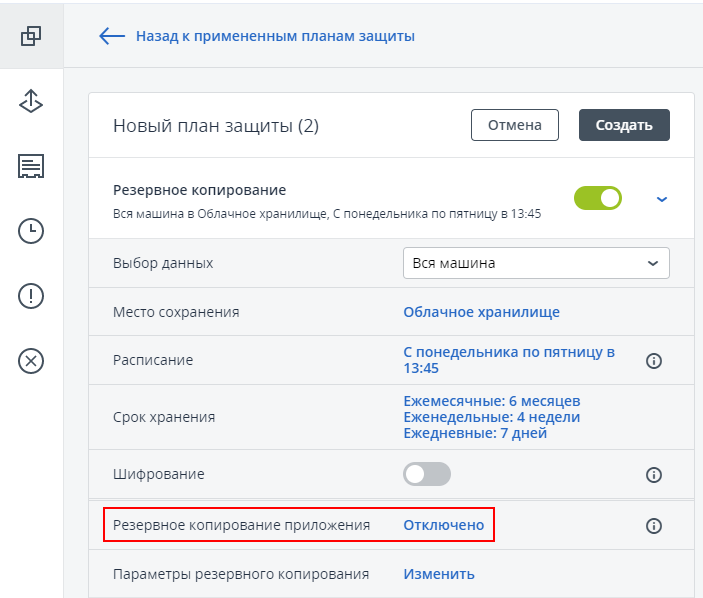Open the Вся машина data selection dropdown
Image resolution: width=703 pixels, height=598 pixels.
coord(536,263)
